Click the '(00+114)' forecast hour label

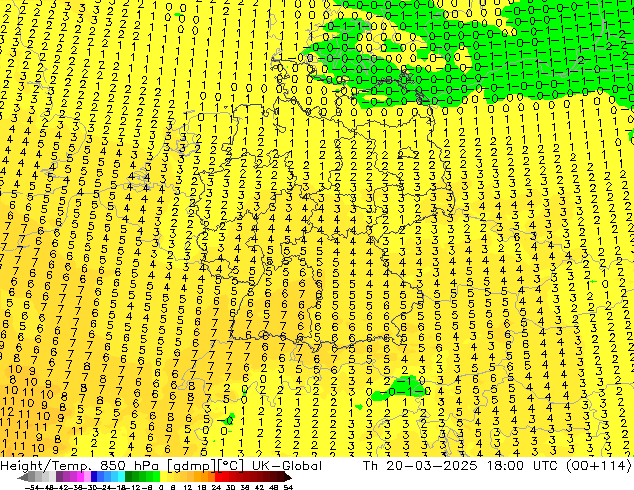click(598, 466)
